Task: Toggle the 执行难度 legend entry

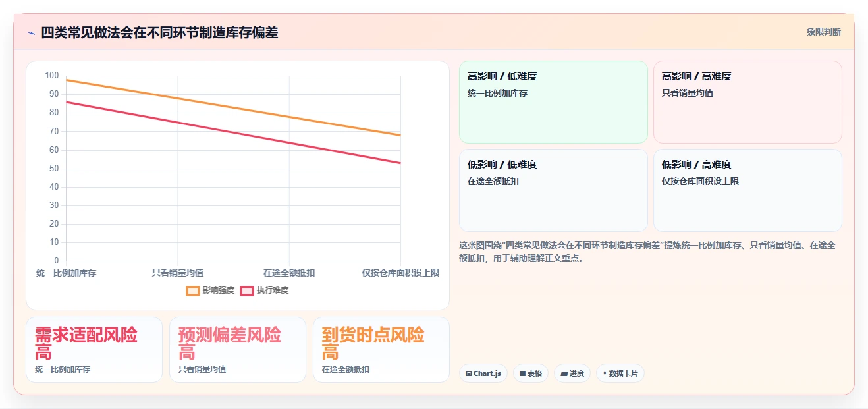Action: [264, 290]
